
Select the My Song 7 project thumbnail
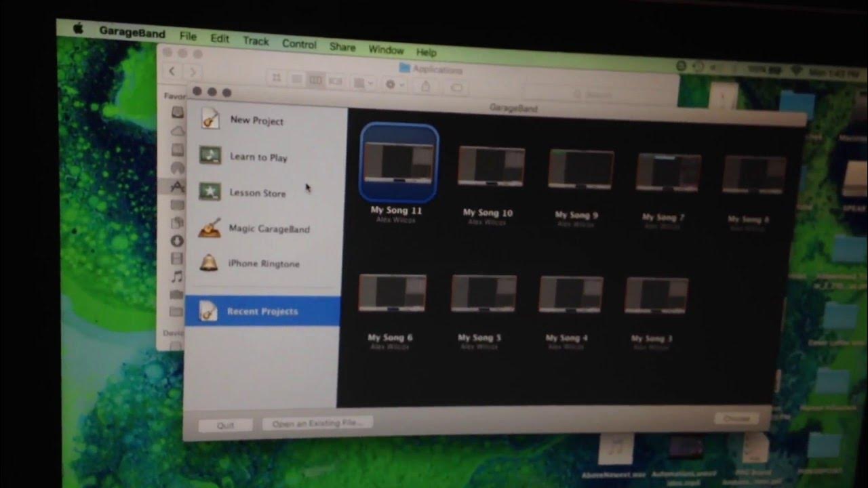click(x=669, y=172)
